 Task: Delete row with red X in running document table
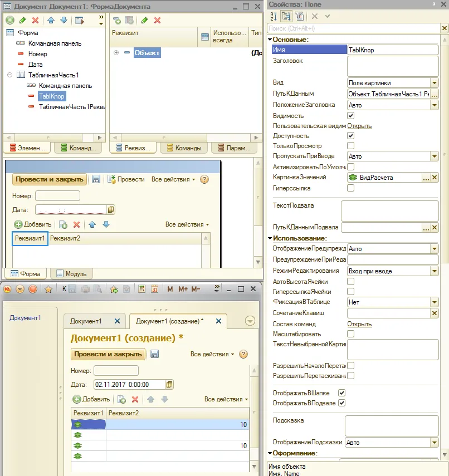tap(135, 400)
